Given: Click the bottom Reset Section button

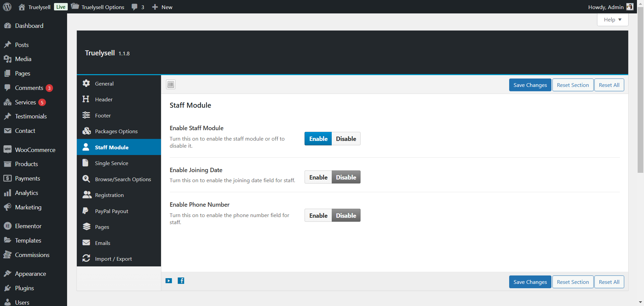Looking at the screenshot, I should [x=573, y=282].
